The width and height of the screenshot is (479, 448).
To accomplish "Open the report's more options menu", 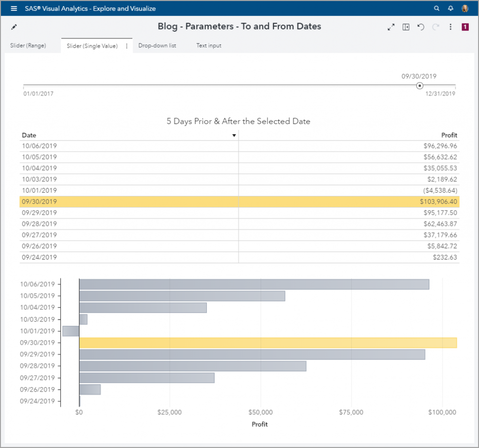I will (450, 27).
